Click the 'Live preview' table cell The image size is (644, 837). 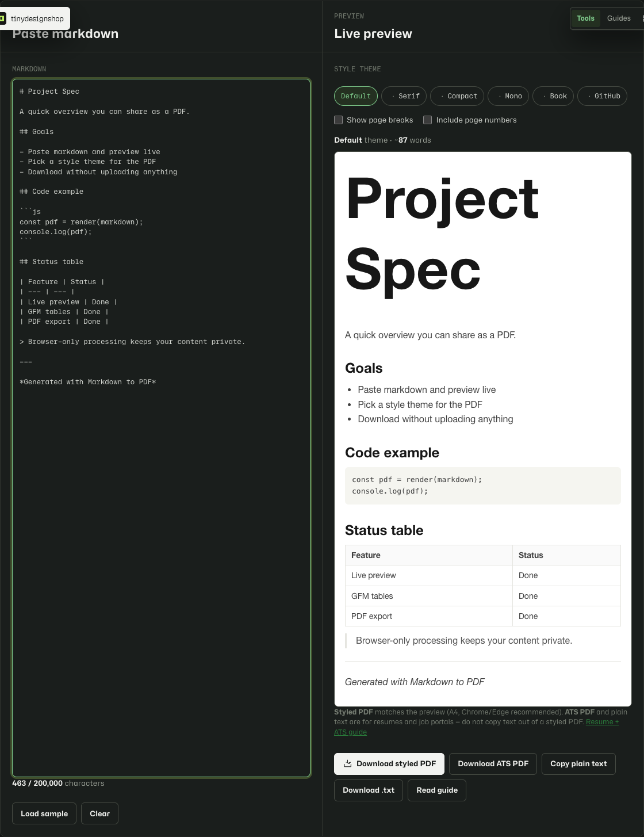click(429, 575)
